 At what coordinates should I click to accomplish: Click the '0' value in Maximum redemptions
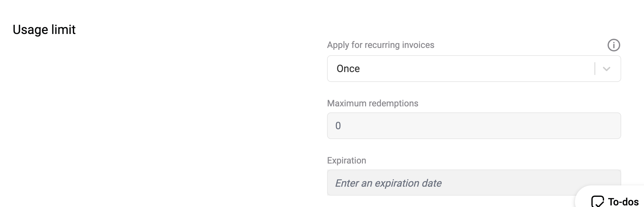[338, 126]
